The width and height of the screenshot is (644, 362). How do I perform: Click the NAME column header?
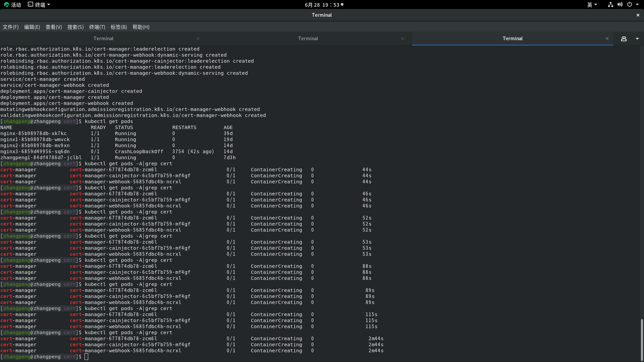tap(6, 127)
